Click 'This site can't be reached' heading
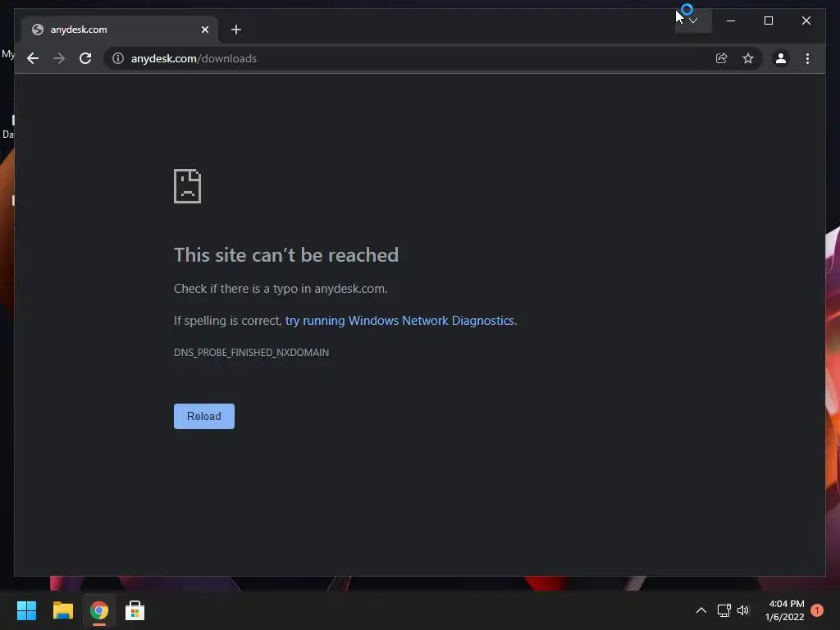The width and height of the screenshot is (840, 630). tap(286, 255)
